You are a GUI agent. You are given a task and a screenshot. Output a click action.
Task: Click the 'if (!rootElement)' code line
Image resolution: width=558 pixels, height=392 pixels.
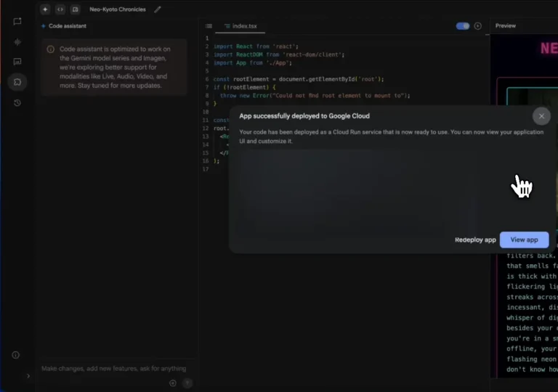pyautogui.click(x=244, y=87)
